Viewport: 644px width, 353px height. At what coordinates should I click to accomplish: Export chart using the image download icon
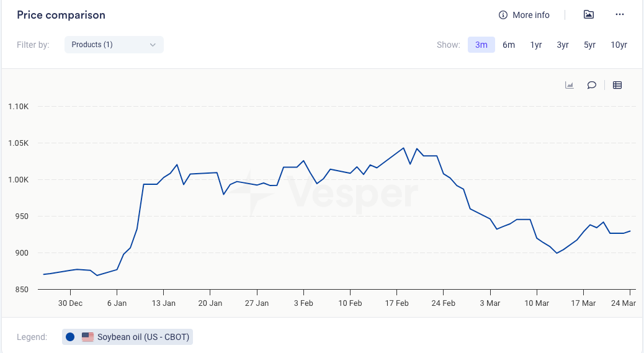pyautogui.click(x=589, y=15)
